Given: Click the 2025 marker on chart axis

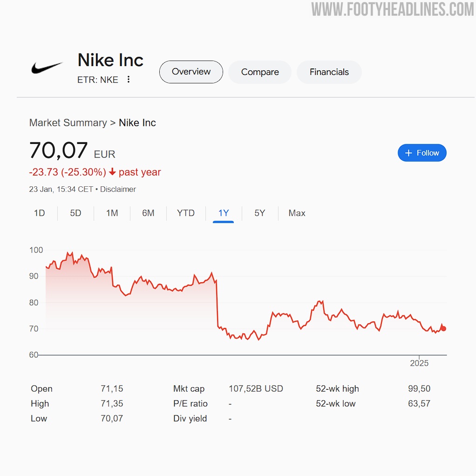Looking at the screenshot, I should [419, 363].
